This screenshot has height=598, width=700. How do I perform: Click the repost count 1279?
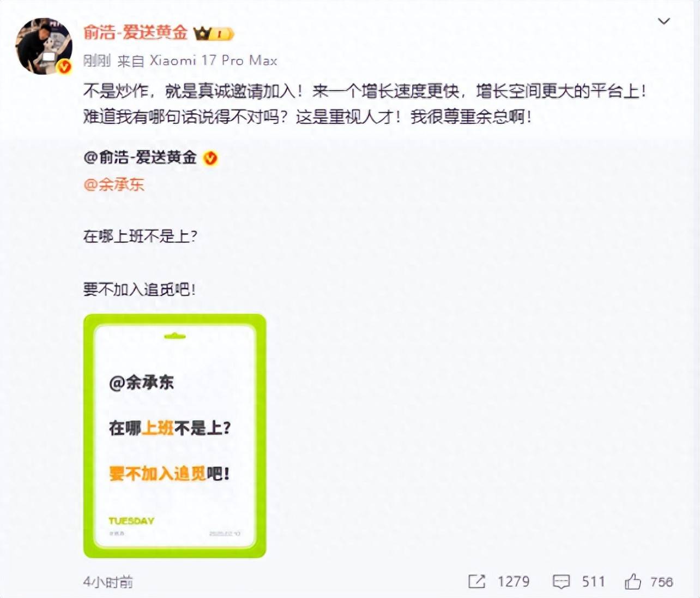coord(513,582)
